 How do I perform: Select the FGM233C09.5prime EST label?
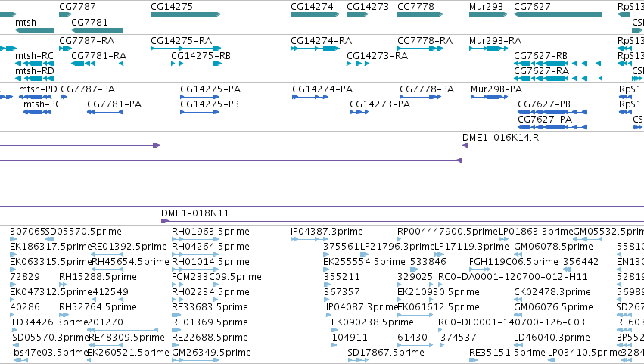click(x=216, y=277)
